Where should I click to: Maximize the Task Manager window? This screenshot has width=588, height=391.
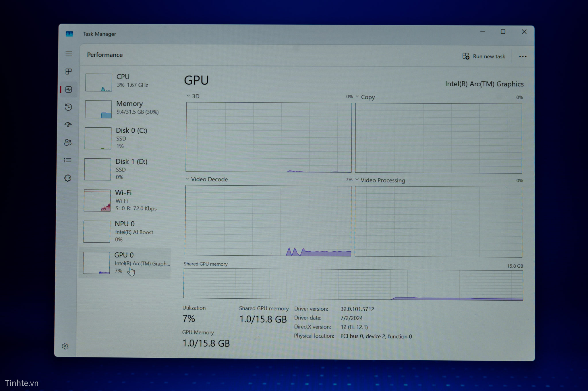(x=503, y=32)
